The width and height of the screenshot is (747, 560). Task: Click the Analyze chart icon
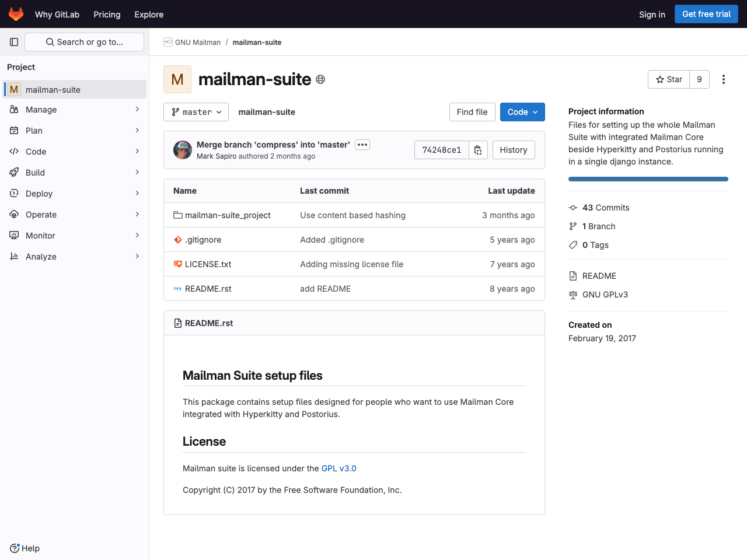[14, 257]
